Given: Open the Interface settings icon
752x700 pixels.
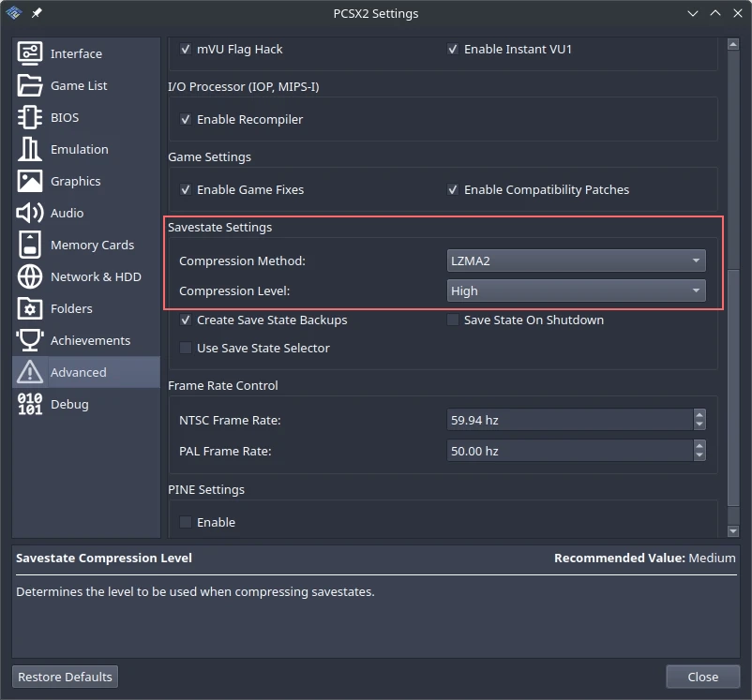Looking at the screenshot, I should (30, 53).
